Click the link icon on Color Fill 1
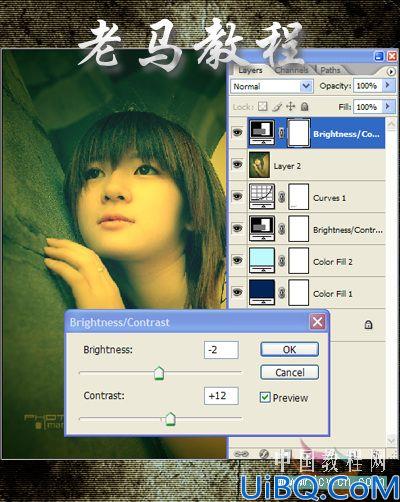400x502 pixels. pyautogui.click(x=282, y=293)
